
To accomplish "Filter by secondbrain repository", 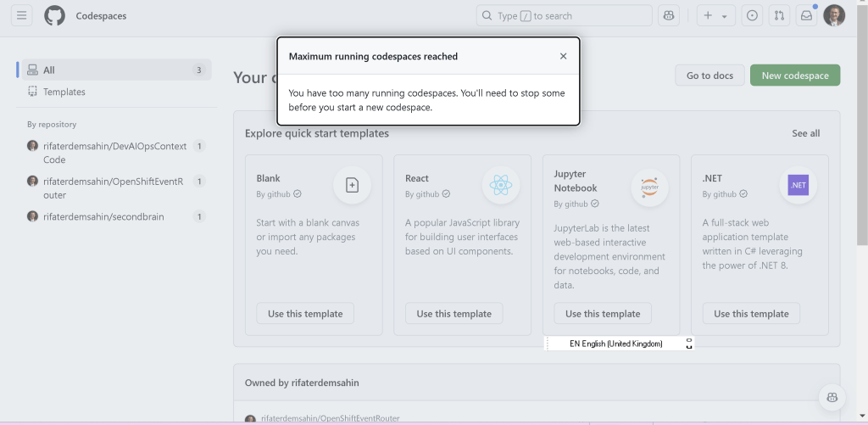I will pyautogui.click(x=116, y=216).
